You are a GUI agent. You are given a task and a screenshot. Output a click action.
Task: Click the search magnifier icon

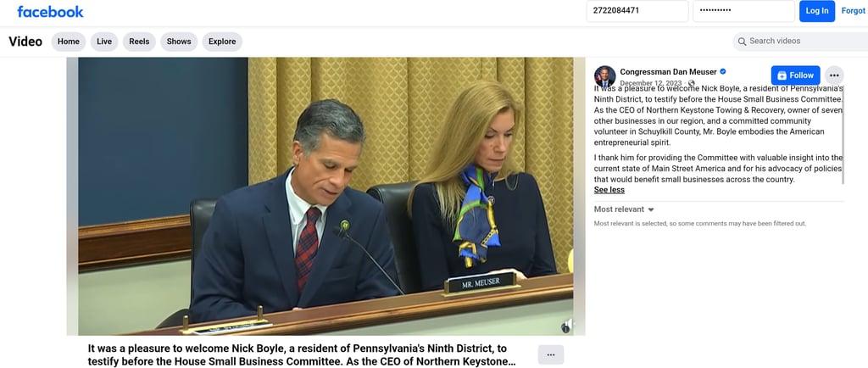[742, 42]
